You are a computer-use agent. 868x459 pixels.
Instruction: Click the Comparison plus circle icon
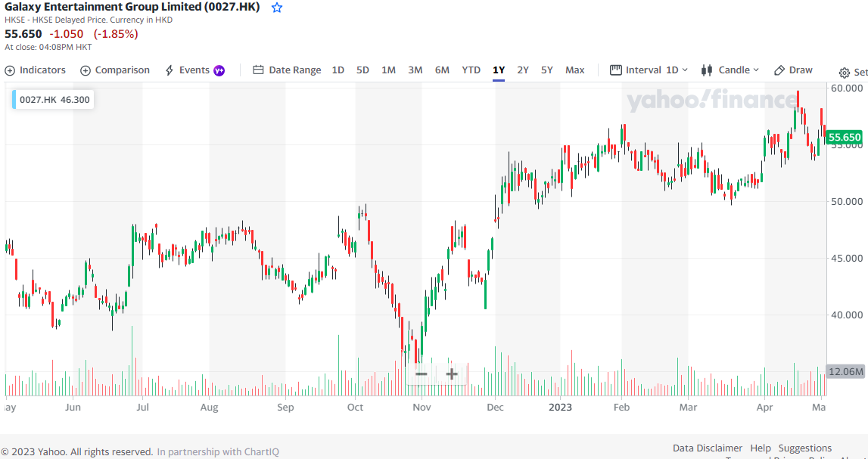click(86, 70)
